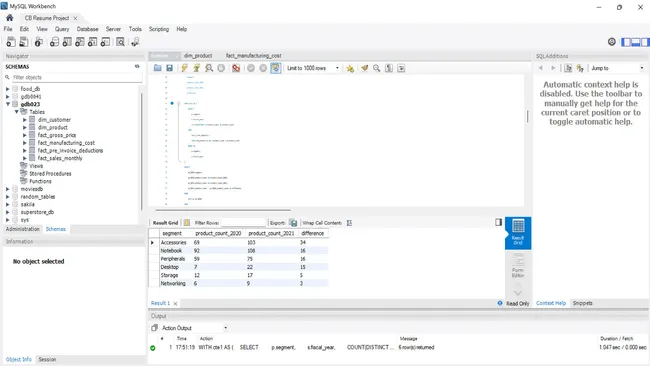This screenshot has width=650, height=366.
Task: Toggle invisible characters display icon
Action: click(389, 68)
